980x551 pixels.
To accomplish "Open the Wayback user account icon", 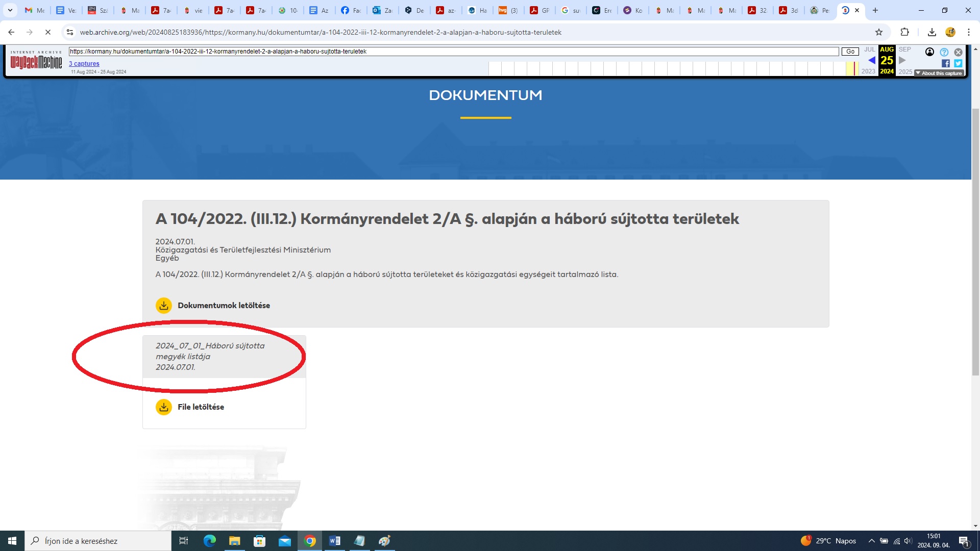I will (x=929, y=52).
